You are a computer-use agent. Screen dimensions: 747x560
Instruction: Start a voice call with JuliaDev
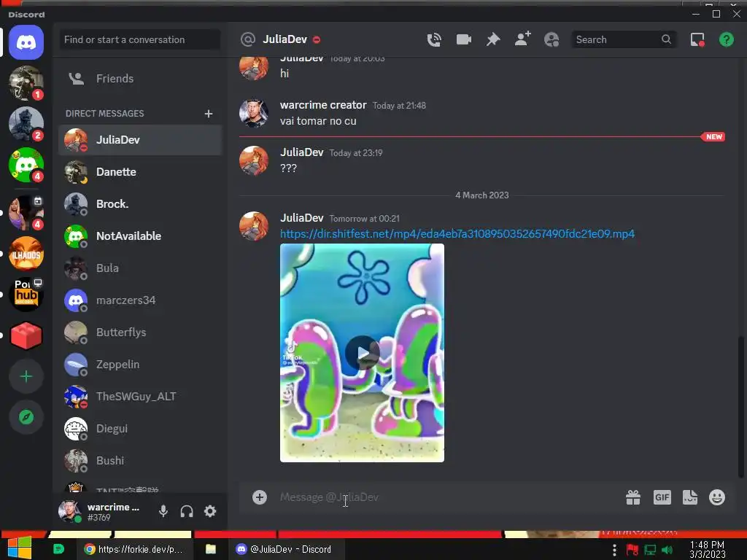coord(433,39)
